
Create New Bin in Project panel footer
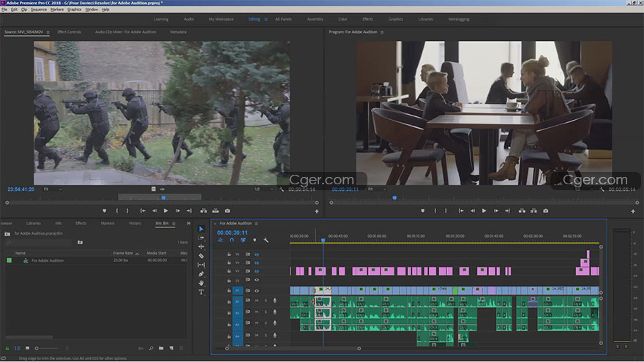point(162,348)
